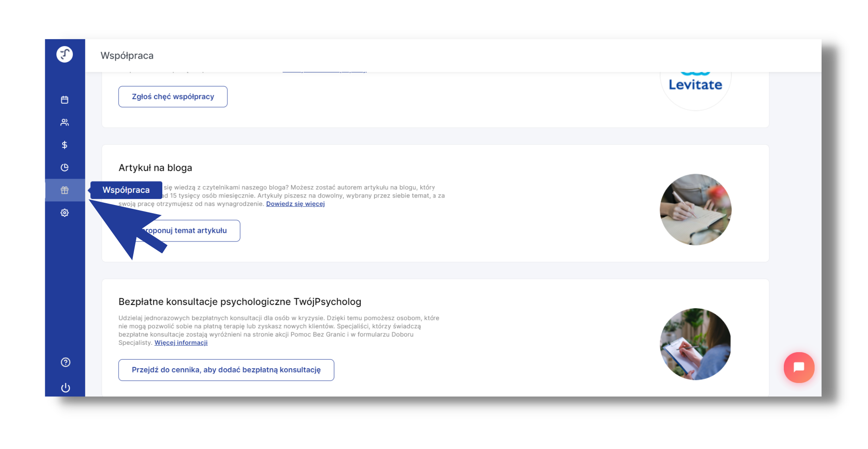Open the orange chat bubble widget
This screenshot has width=868, height=449.
[x=799, y=367]
